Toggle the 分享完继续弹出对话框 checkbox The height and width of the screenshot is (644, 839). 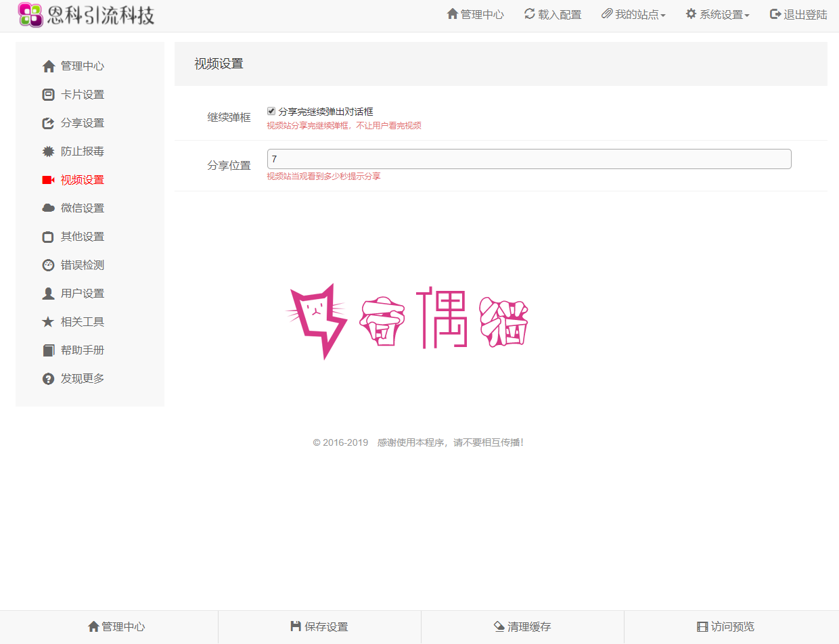pyautogui.click(x=271, y=111)
